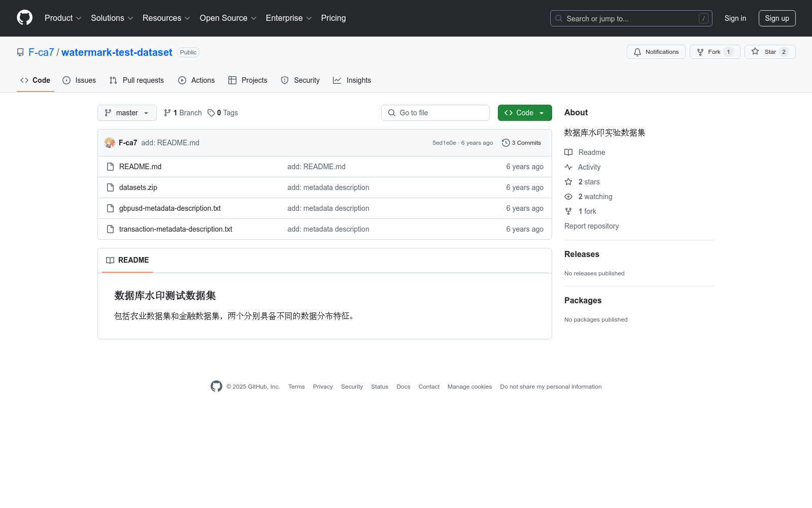This screenshot has width=812, height=508.
Task: Open the footer Contact link
Action: pyautogui.click(x=429, y=387)
